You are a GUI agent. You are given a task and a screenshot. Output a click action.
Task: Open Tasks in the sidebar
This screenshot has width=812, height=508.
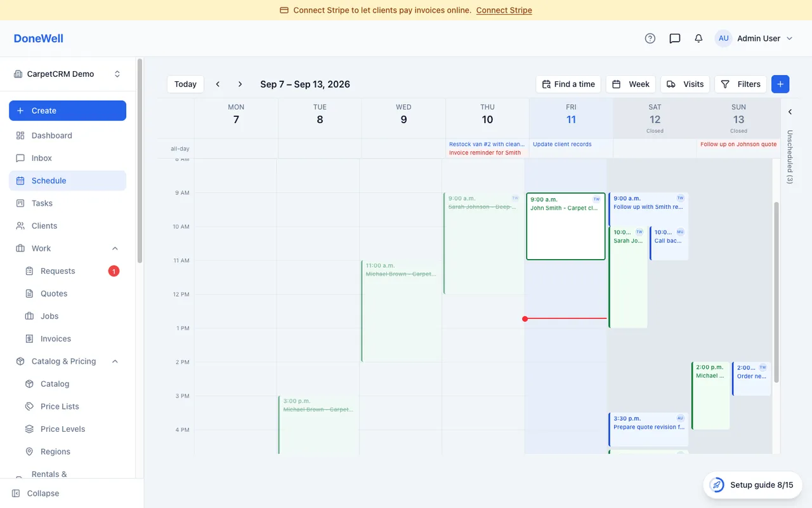(x=67, y=203)
